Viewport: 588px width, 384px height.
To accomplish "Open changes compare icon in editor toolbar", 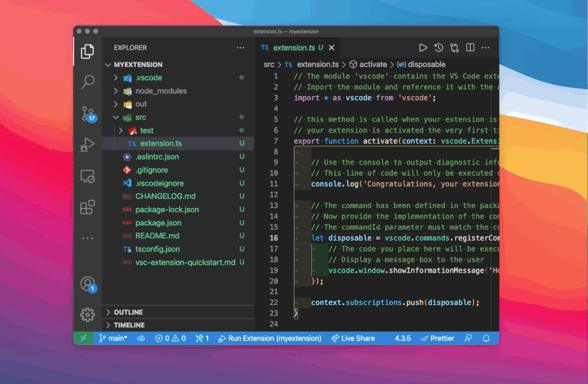I will 454,47.
